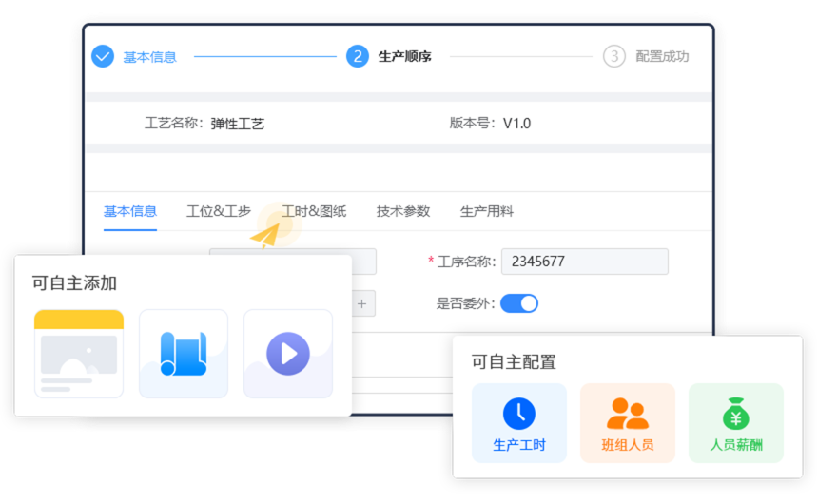Open the 班组人员 people card
This screenshot has height=504, width=818.
coord(628,423)
